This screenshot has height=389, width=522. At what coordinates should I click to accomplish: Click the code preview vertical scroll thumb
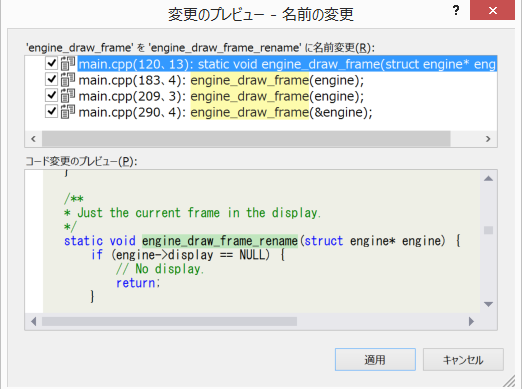click(x=488, y=230)
